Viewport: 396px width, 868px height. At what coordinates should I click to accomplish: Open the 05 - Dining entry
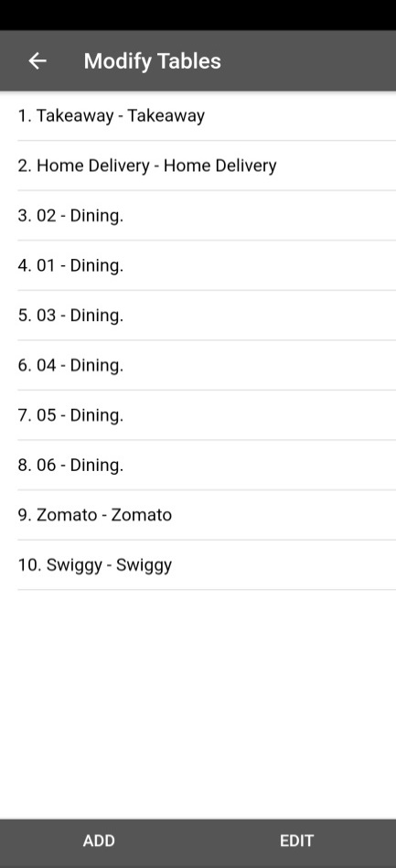coord(198,414)
